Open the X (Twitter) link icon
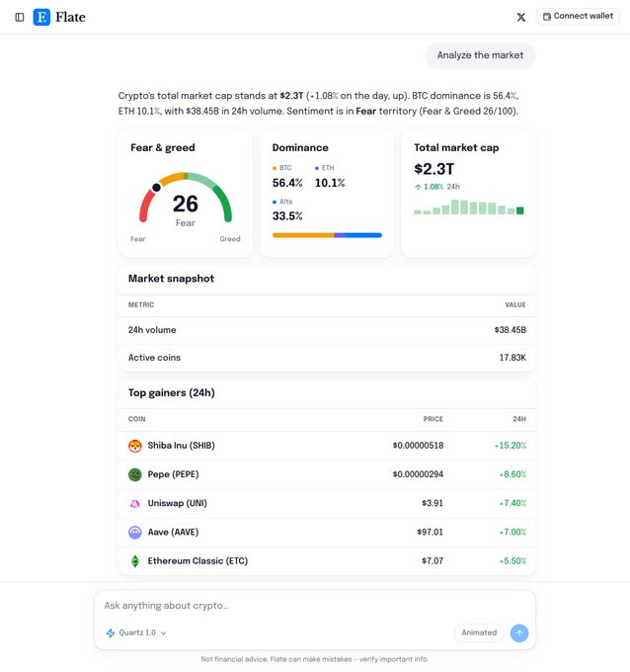Image resolution: width=630 pixels, height=672 pixels. tap(520, 17)
